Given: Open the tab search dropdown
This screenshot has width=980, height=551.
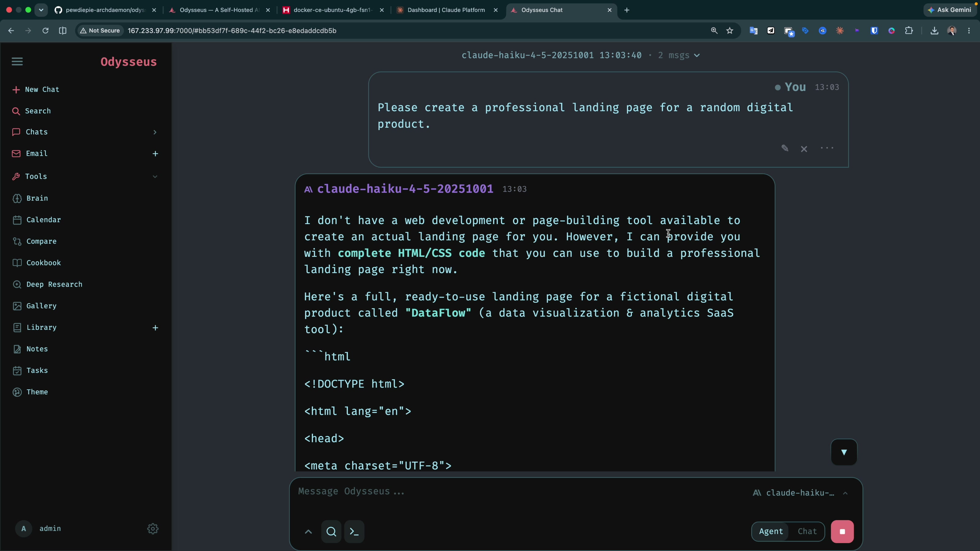Looking at the screenshot, I should point(41,10).
